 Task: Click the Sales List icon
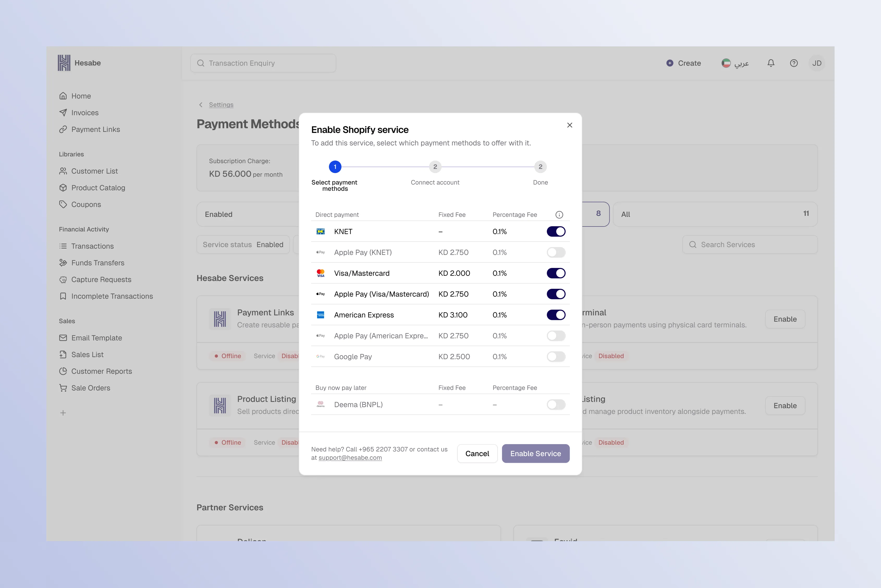tap(63, 354)
